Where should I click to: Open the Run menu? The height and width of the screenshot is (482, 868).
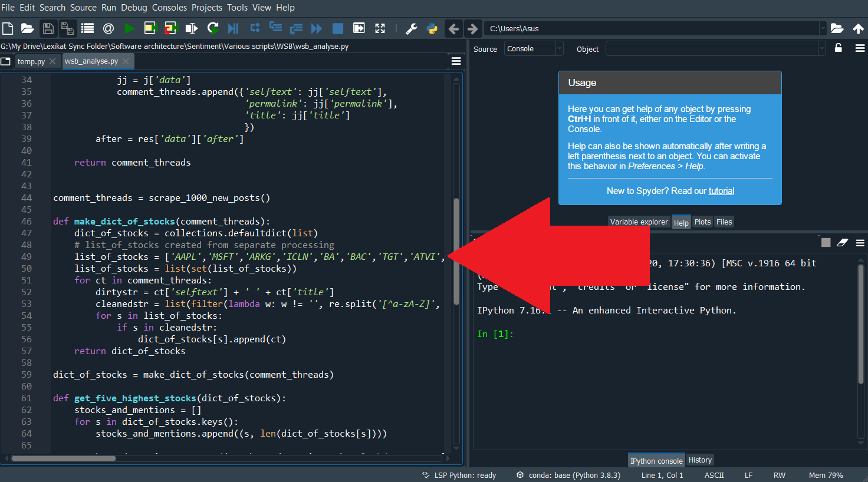108,8
